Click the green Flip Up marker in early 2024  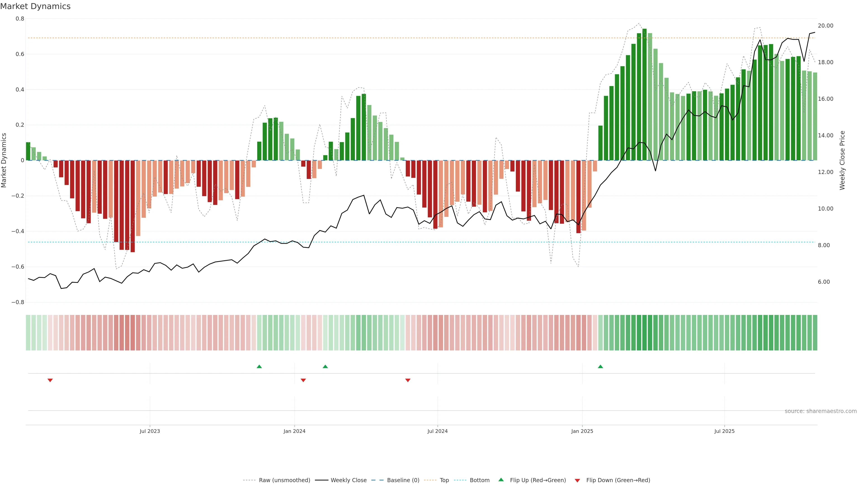point(325,366)
